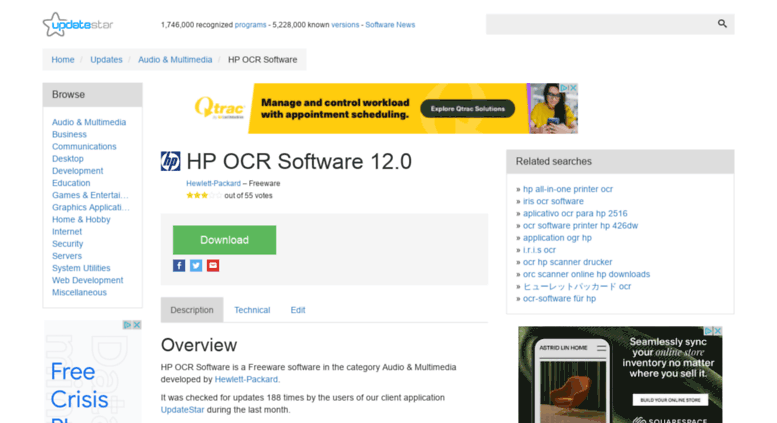Browse Desktop category
The width and height of the screenshot is (777, 423).
[x=68, y=159]
